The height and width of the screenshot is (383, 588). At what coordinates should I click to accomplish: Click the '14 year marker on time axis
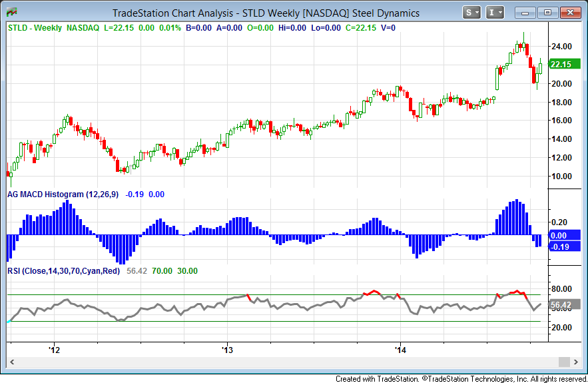tap(400, 350)
